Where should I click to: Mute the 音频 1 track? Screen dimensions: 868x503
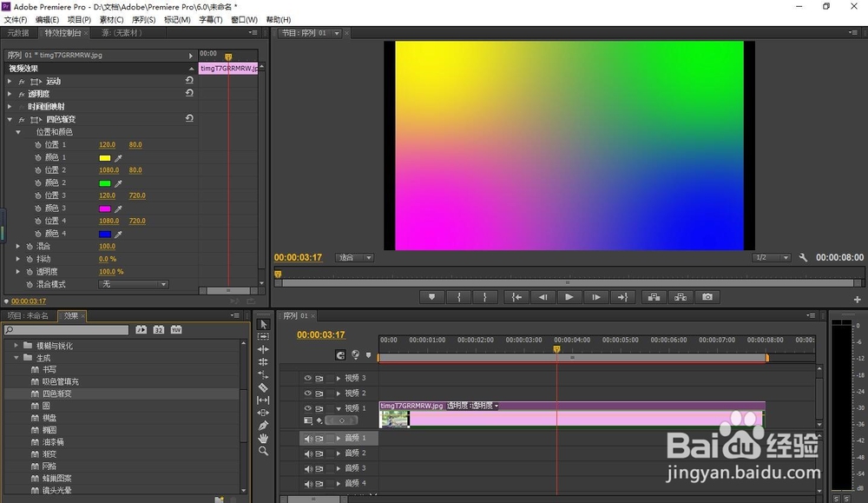[x=308, y=438]
